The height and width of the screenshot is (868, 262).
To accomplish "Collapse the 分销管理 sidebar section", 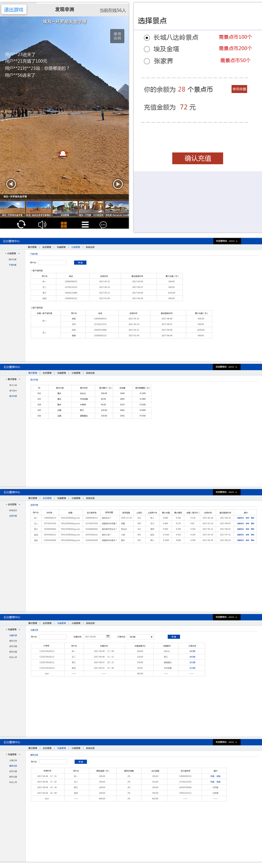I will (19, 253).
